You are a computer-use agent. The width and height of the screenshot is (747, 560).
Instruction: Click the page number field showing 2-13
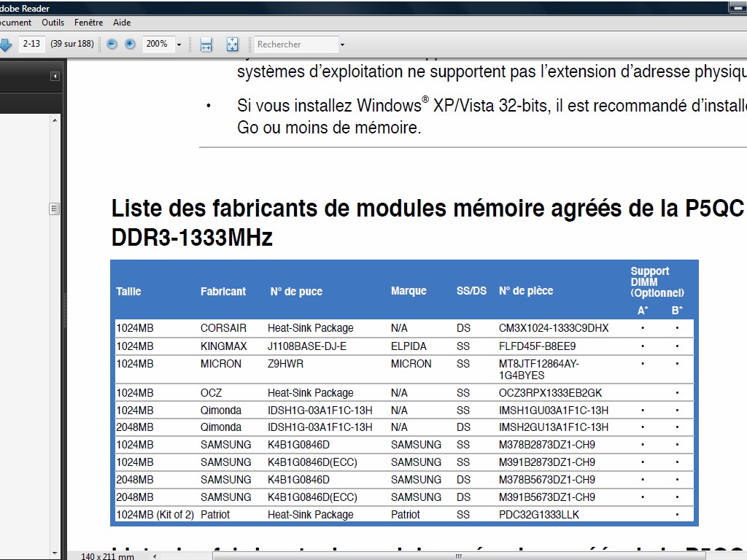31,44
